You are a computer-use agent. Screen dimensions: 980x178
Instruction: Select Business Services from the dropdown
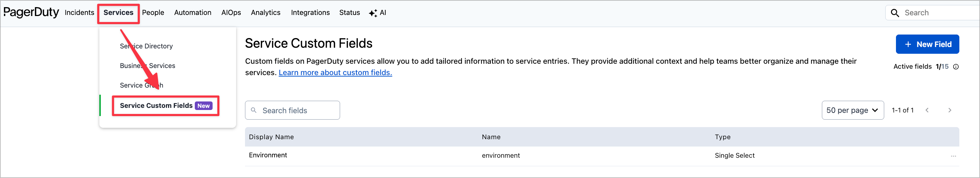148,66
